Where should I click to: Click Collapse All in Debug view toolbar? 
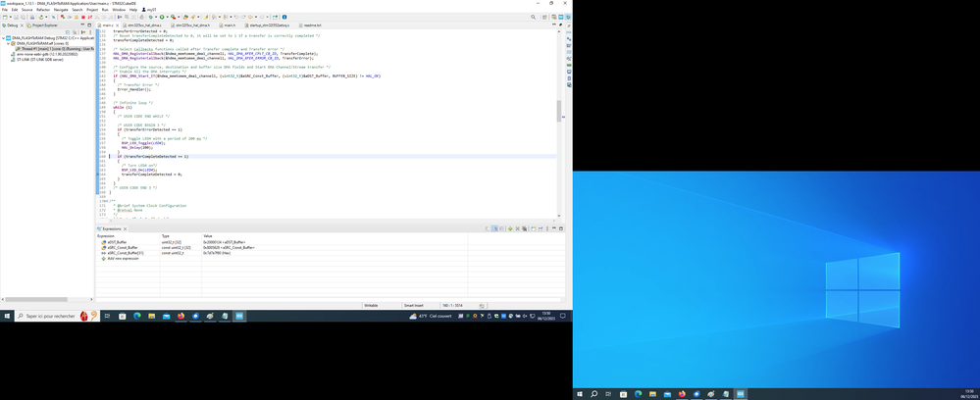[68, 32]
